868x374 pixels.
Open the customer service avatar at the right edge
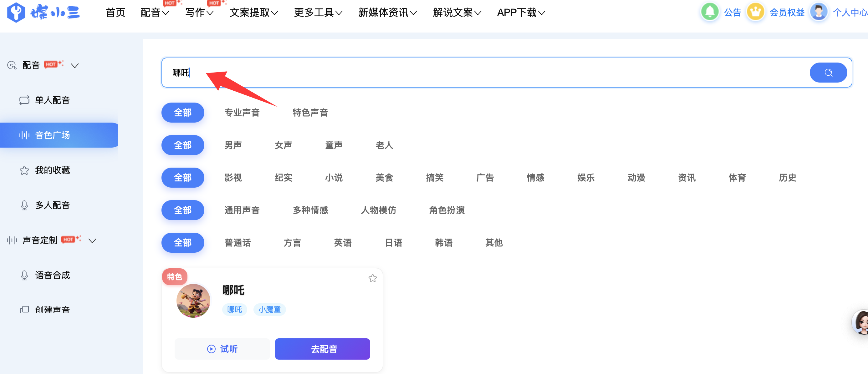pos(860,322)
